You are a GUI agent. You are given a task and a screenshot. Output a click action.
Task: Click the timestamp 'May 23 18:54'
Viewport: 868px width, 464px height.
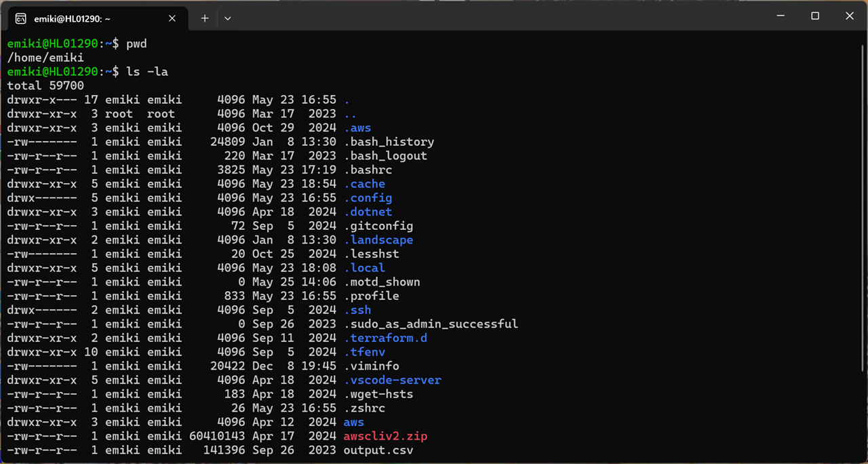(294, 184)
